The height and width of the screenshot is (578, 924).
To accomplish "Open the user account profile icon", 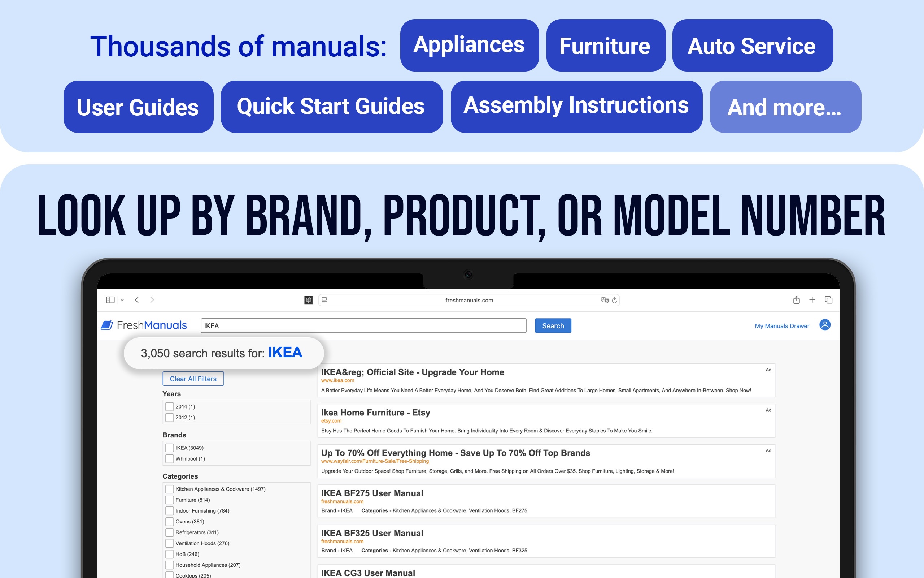I will 825,325.
